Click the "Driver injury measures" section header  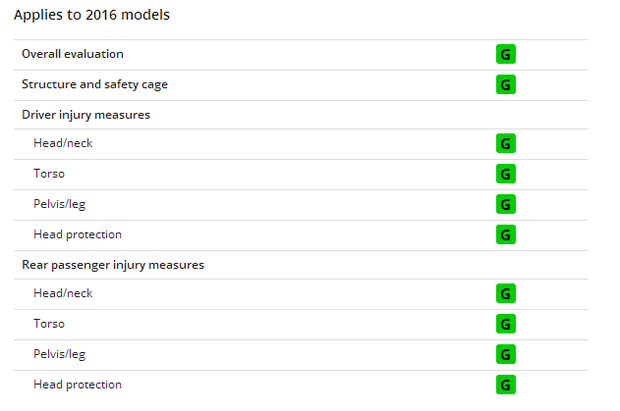point(86,114)
